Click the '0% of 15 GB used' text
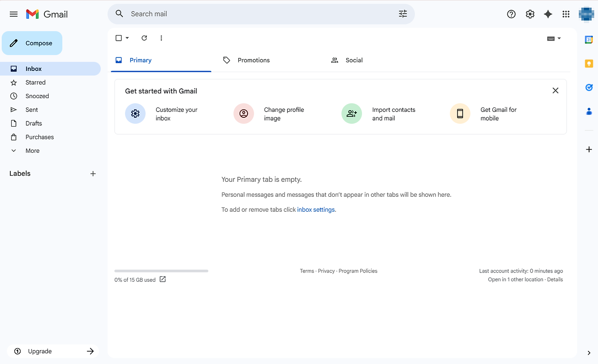This screenshot has height=364, width=598. click(x=135, y=280)
